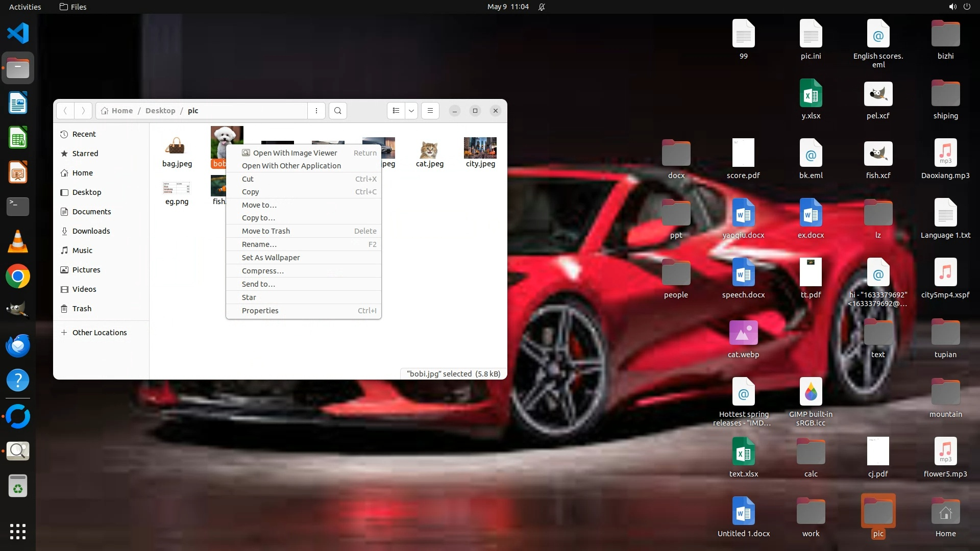
Task: Toggle list view in Files toolbar
Action: point(396,111)
